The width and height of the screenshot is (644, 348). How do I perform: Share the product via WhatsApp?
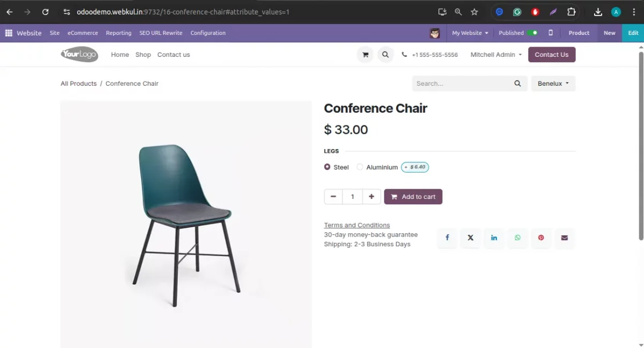pyautogui.click(x=517, y=238)
